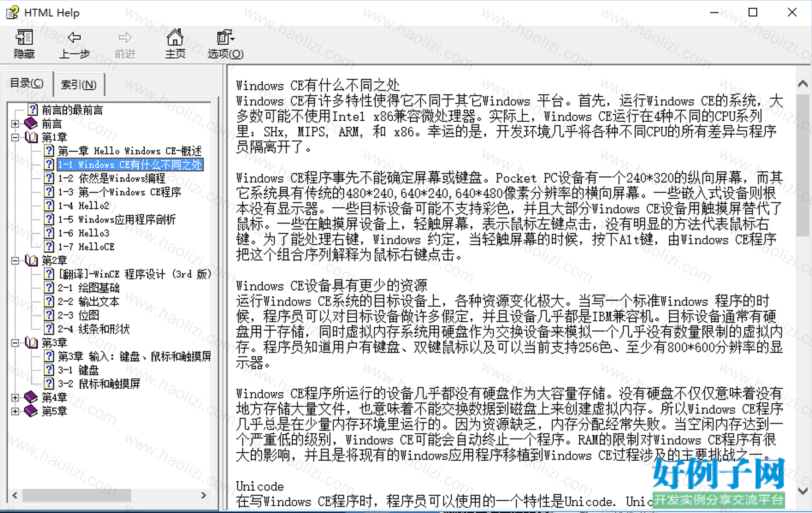
Task: Click the tree pane horizontal scrollbar thumb
Action: point(77,495)
